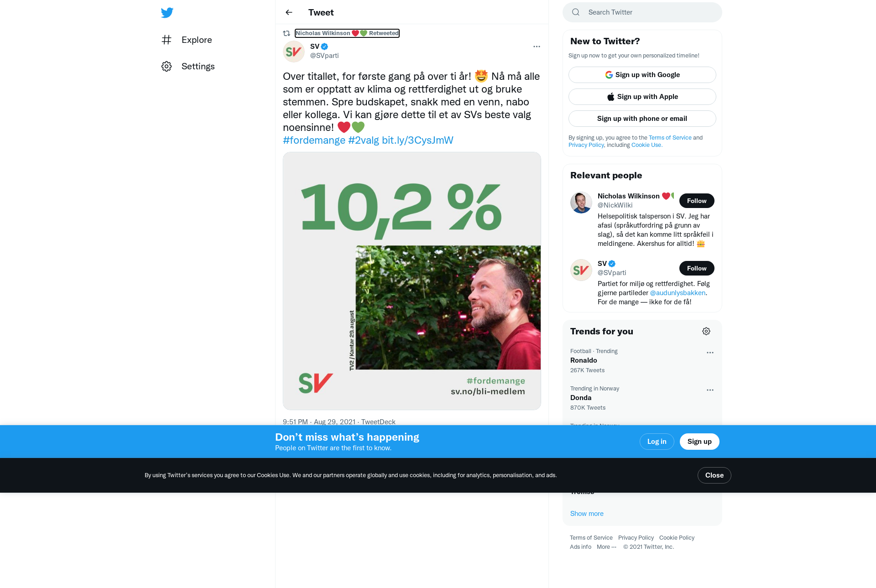Click the Twitter bird logo
Image resolution: width=876 pixels, height=588 pixels.
pos(167,12)
